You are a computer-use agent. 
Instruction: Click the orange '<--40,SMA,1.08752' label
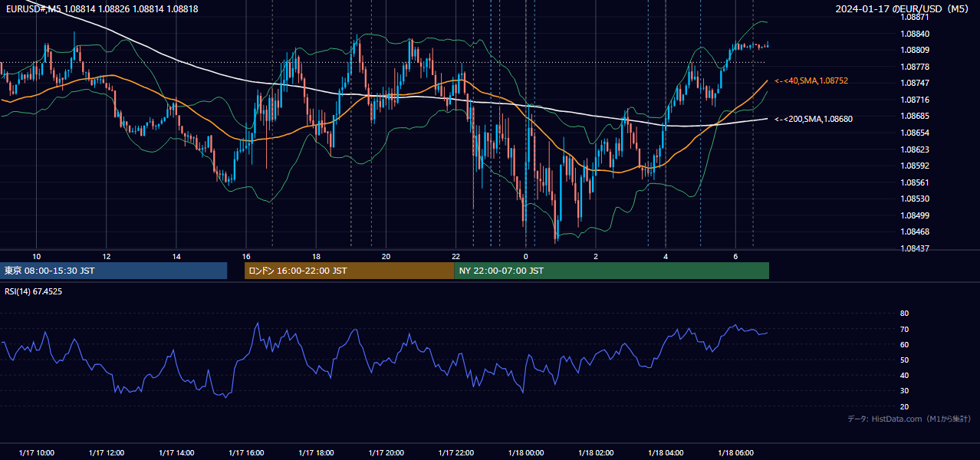tap(811, 80)
